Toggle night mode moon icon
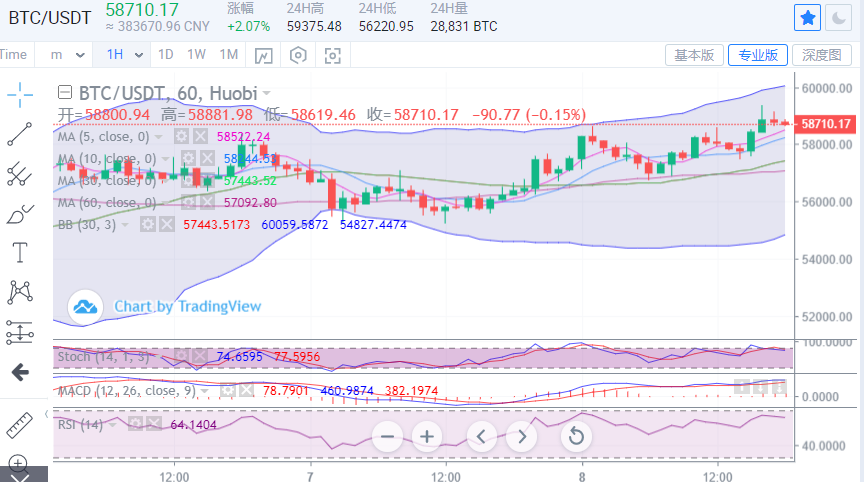 point(838,18)
